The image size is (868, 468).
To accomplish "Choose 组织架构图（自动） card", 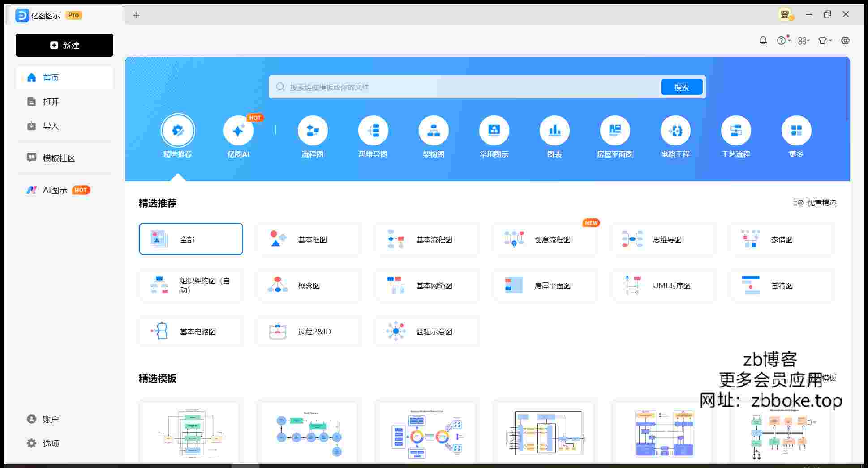I will point(191,285).
